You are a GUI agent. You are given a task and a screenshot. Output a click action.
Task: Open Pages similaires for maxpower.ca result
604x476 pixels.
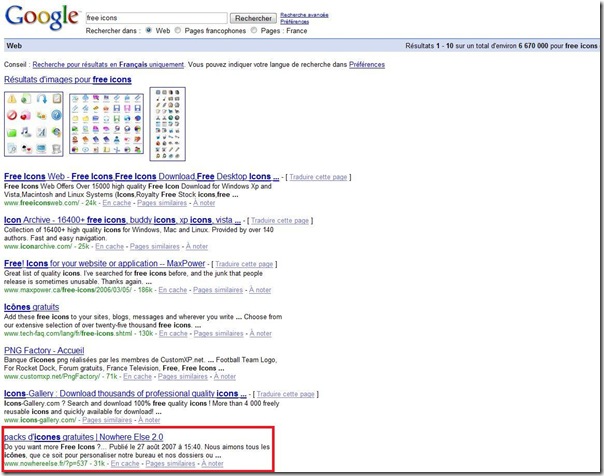(218, 290)
